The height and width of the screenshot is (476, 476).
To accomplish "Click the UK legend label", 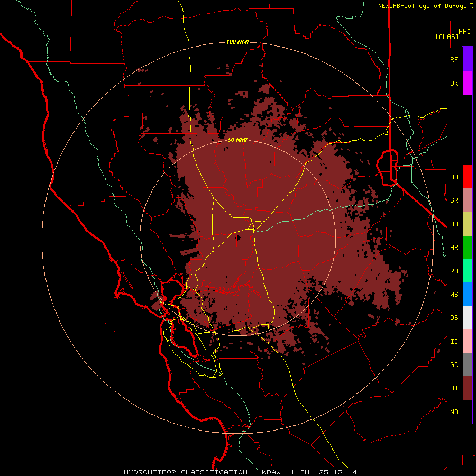I will [454, 83].
